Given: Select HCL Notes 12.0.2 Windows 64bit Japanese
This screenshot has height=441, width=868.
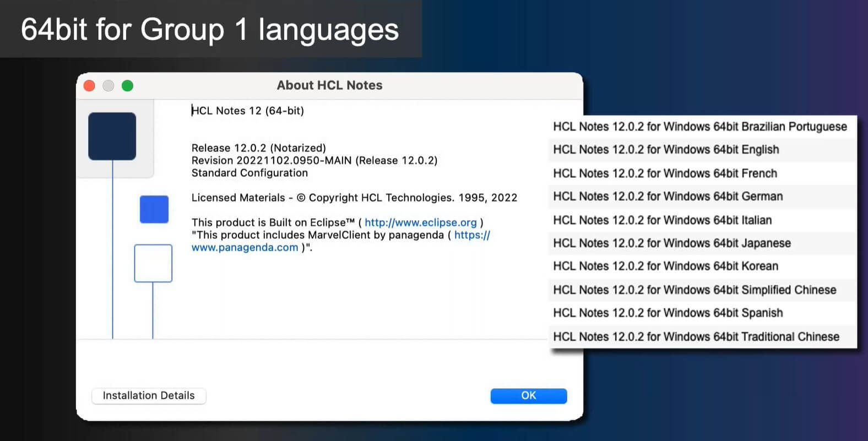Looking at the screenshot, I should (x=702, y=243).
